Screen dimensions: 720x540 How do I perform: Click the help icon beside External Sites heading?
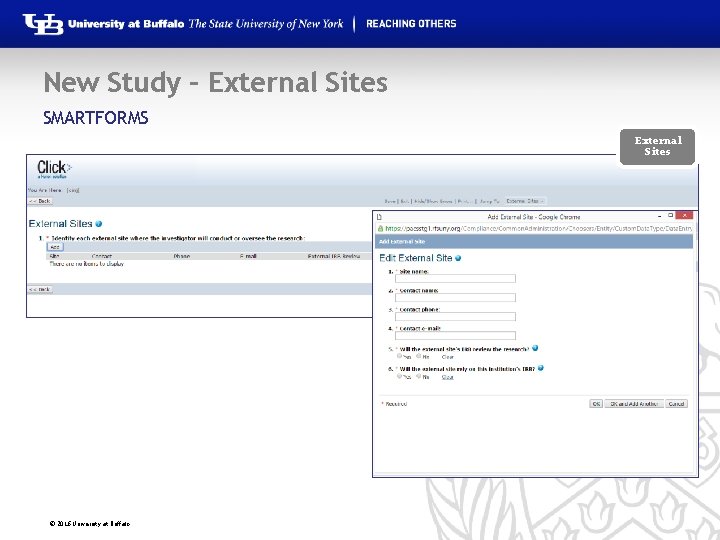(99, 224)
